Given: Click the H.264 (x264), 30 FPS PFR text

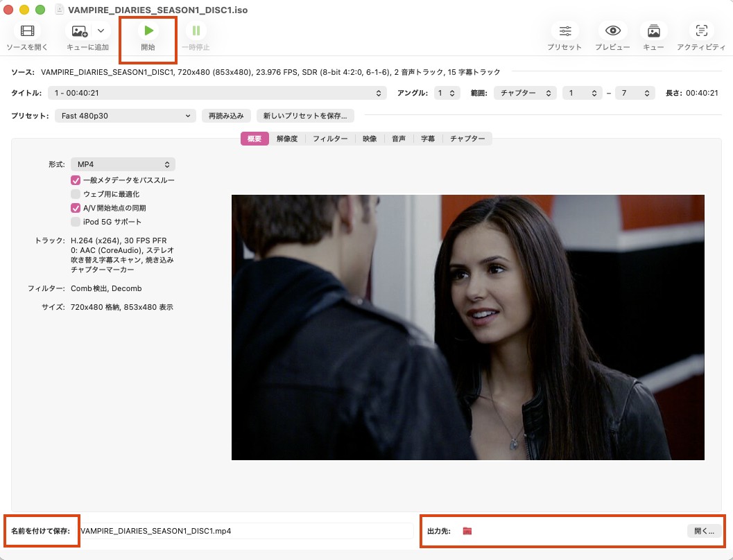Looking at the screenshot, I should 119,240.
